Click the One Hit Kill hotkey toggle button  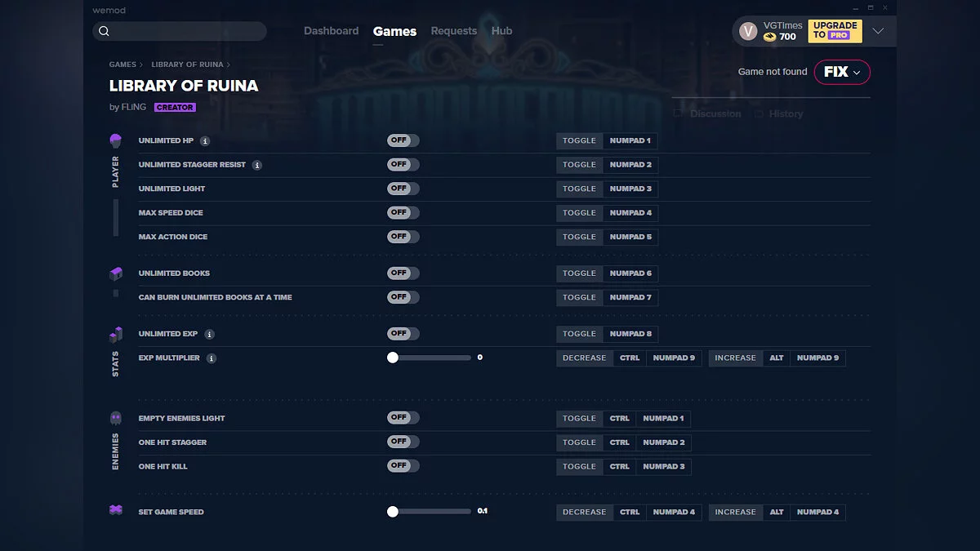click(x=580, y=467)
